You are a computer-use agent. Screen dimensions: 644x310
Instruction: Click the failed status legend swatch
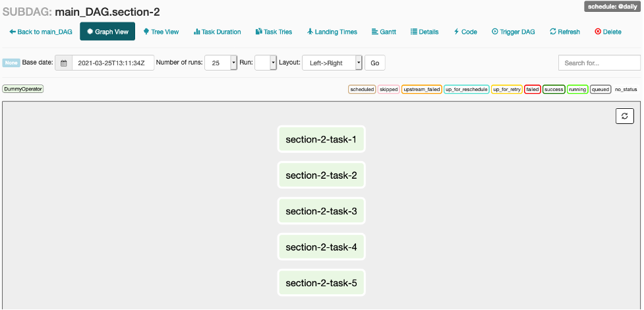[x=533, y=89]
